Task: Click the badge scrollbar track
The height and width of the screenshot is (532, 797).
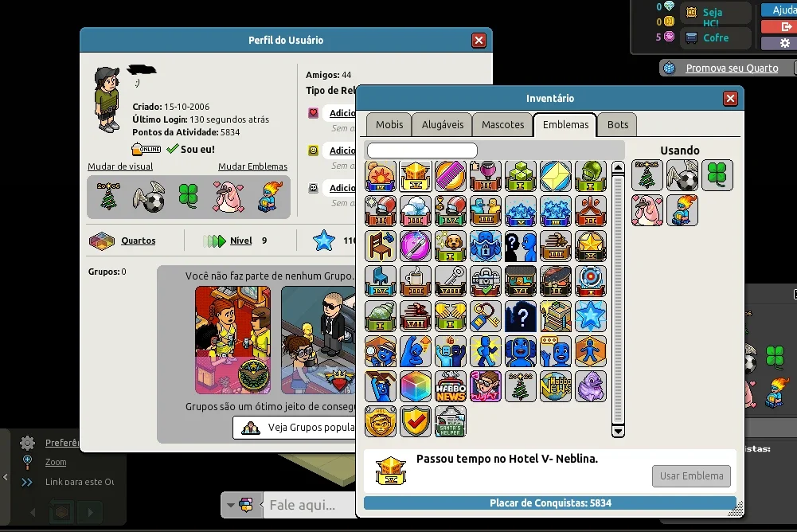Action: [618, 299]
